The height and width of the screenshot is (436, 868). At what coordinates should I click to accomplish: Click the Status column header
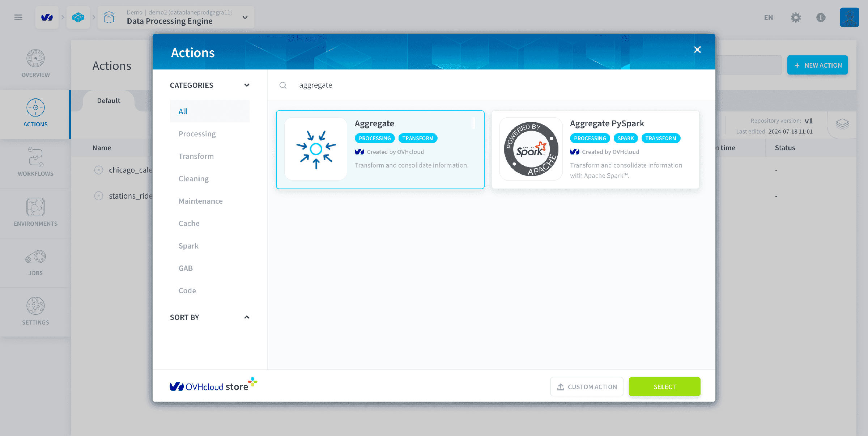(785, 148)
